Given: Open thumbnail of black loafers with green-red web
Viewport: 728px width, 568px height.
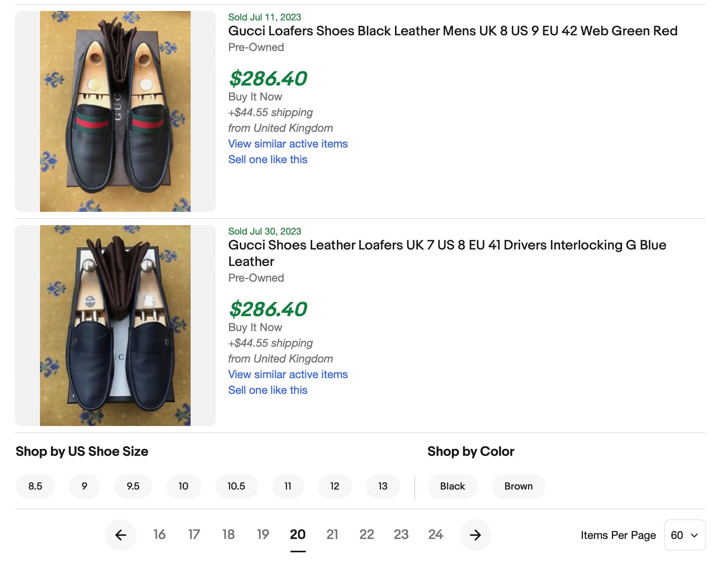Looking at the screenshot, I should [x=115, y=111].
